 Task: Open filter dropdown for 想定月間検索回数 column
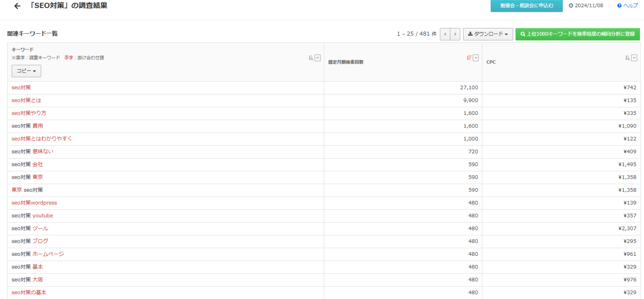[x=475, y=58]
